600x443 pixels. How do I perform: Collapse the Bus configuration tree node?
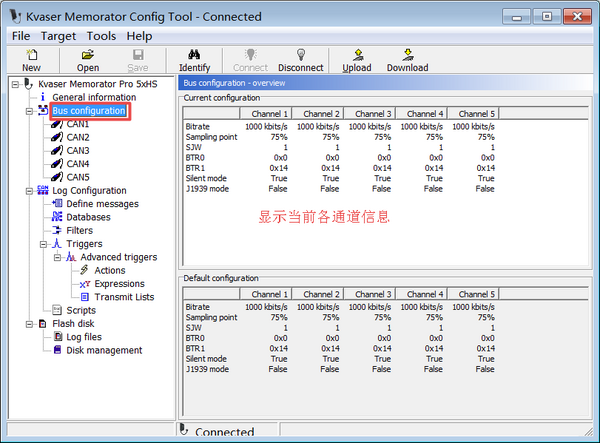29,111
